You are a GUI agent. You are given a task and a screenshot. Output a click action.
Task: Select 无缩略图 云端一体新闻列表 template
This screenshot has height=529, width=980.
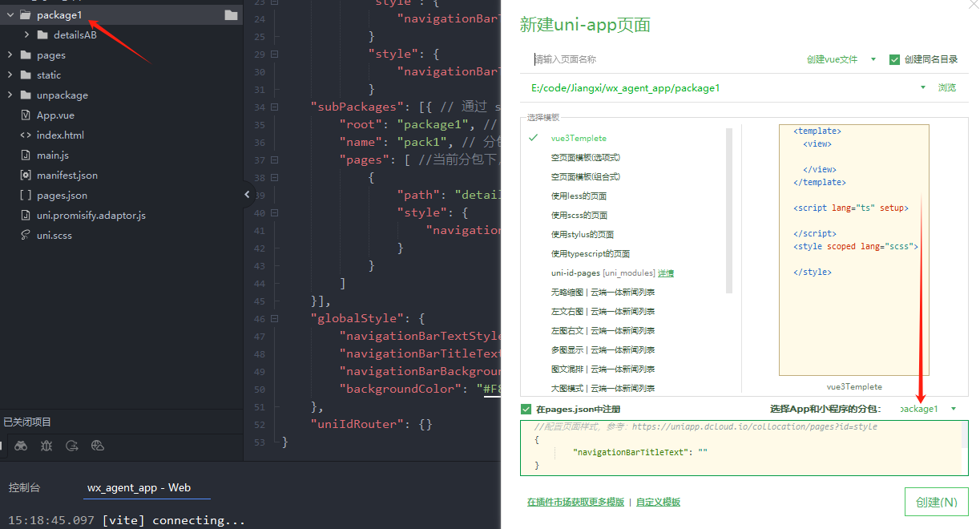603,293
